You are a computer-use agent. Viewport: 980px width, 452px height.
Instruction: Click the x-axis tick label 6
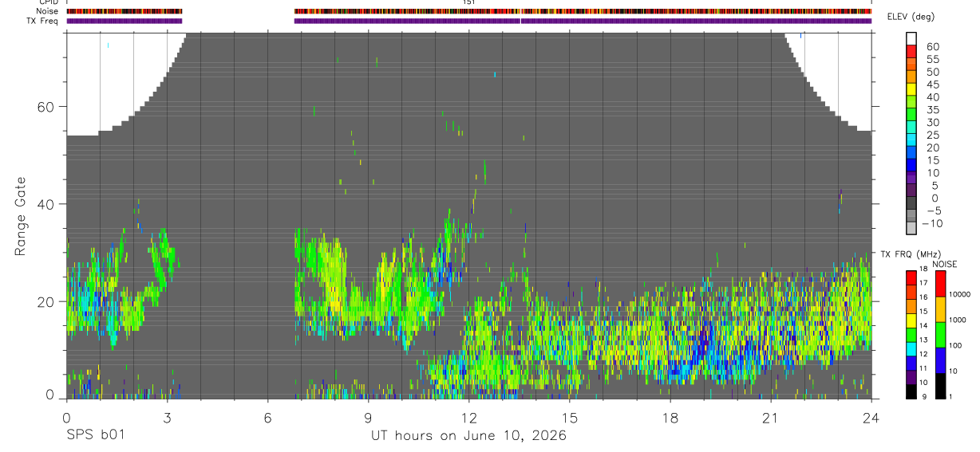coord(267,418)
